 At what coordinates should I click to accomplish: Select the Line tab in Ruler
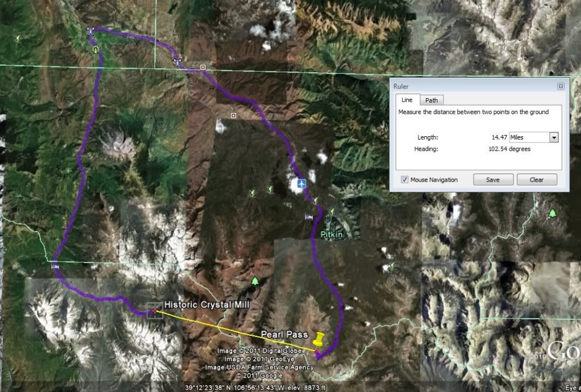407,100
